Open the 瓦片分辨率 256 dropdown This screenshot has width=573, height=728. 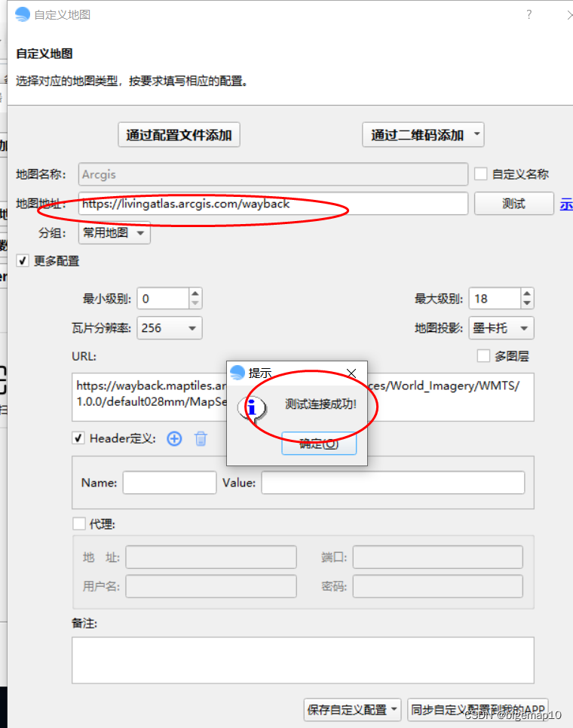click(x=170, y=327)
